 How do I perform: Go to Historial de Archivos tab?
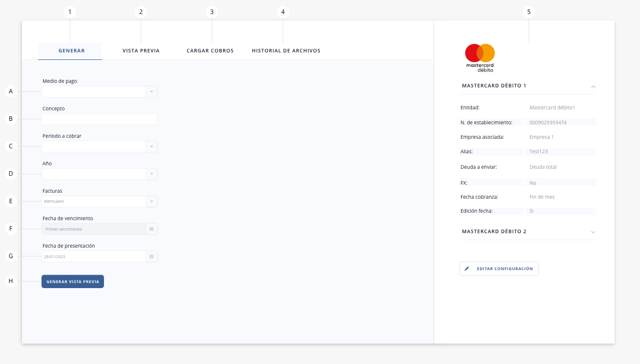pos(286,51)
